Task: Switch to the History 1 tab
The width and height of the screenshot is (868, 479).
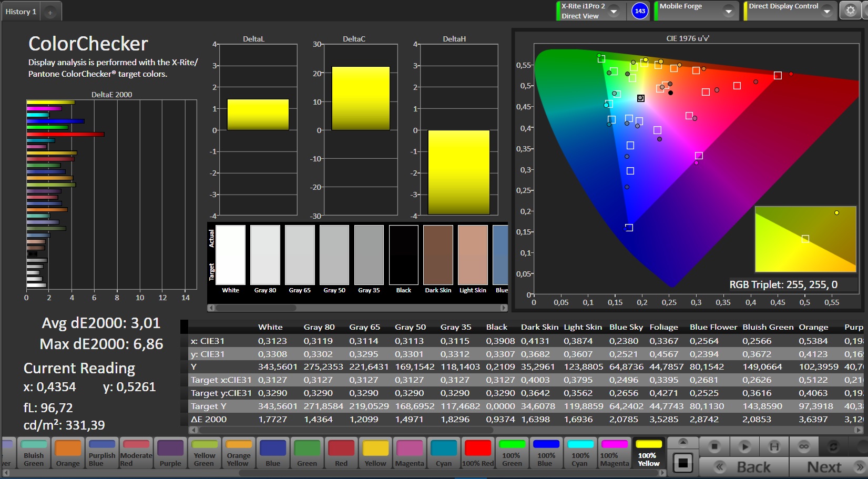Action: click(21, 12)
